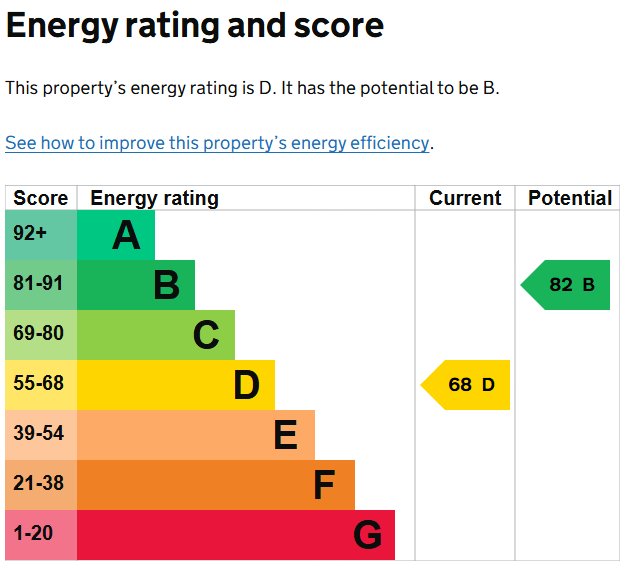Screen dimensions: 625x565
Task: Select the 21-38 score range cell
Action: point(41,485)
